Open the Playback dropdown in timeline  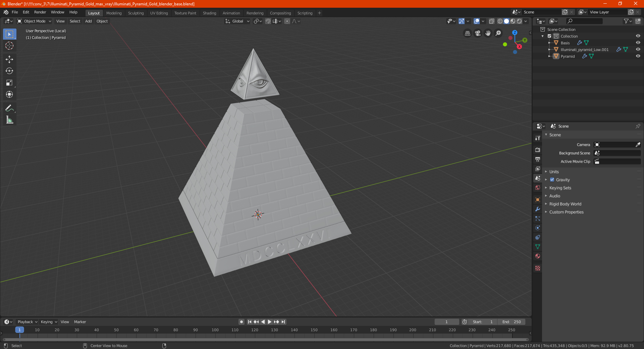[27, 321]
